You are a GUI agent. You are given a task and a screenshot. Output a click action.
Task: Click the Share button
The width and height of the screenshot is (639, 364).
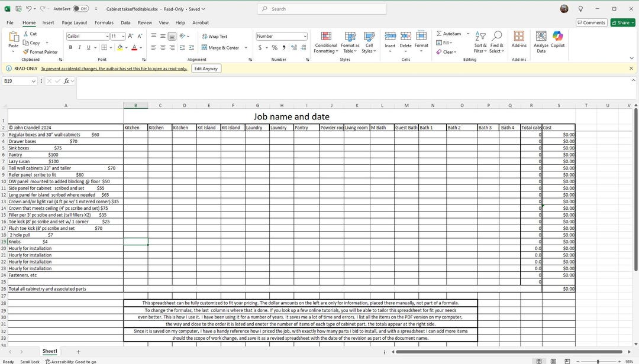coord(622,23)
